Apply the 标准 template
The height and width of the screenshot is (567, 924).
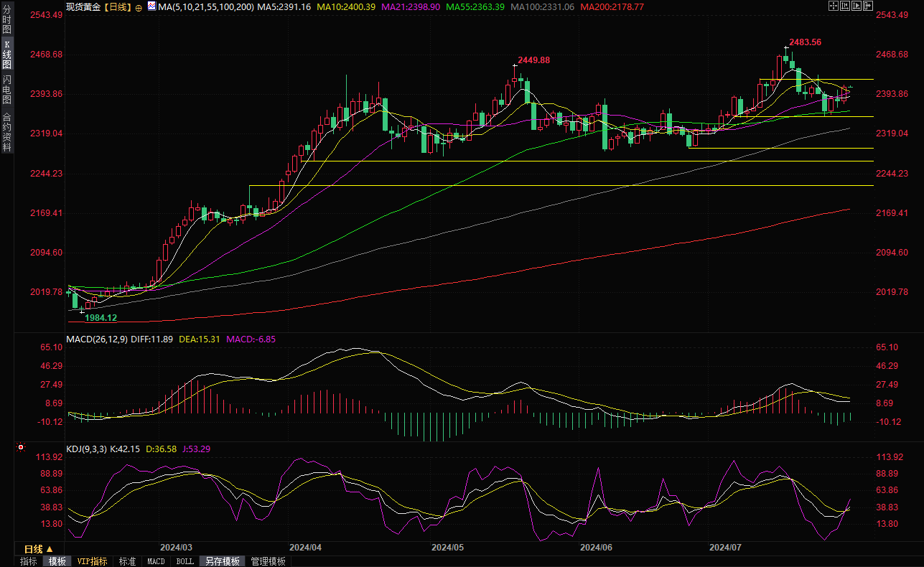(x=127, y=561)
